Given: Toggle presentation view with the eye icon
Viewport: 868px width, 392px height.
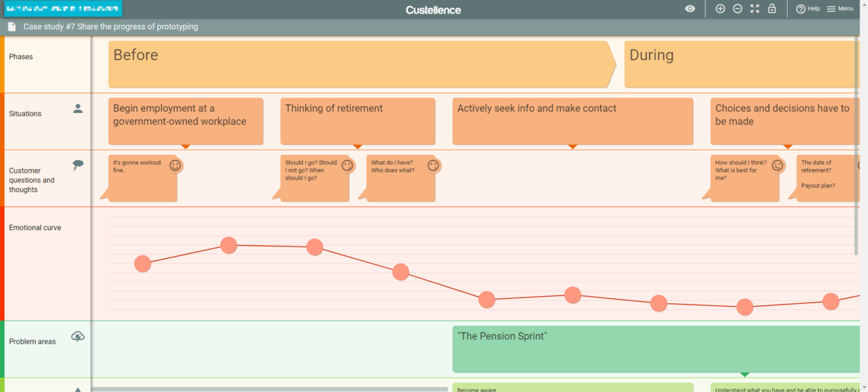Looking at the screenshot, I should 689,8.
